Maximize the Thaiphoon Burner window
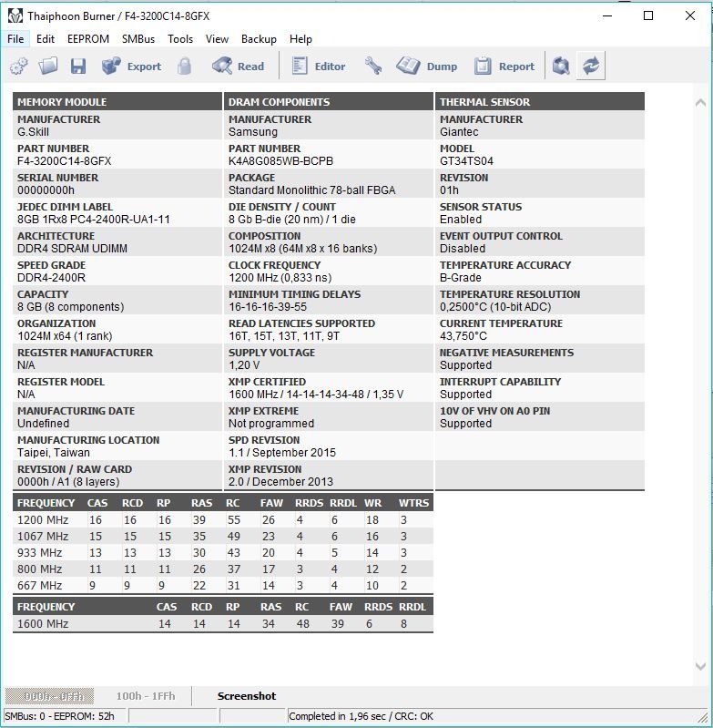Viewport: 713px width, 728px height. (648, 15)
